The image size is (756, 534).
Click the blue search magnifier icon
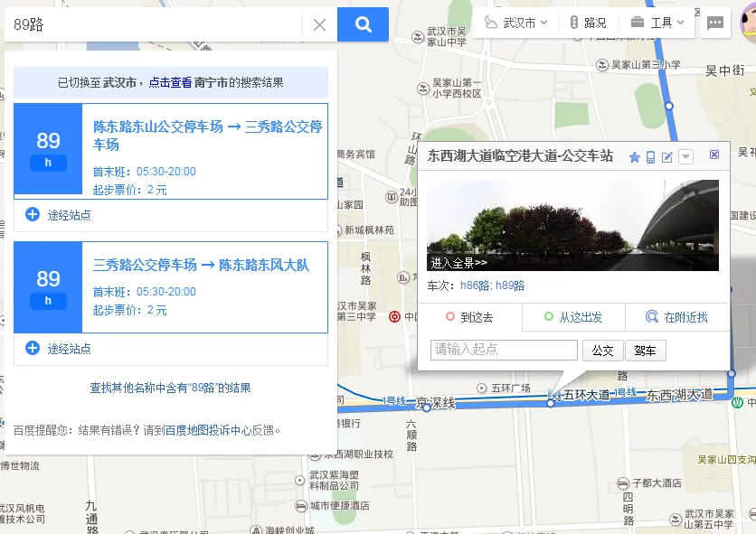363,24
